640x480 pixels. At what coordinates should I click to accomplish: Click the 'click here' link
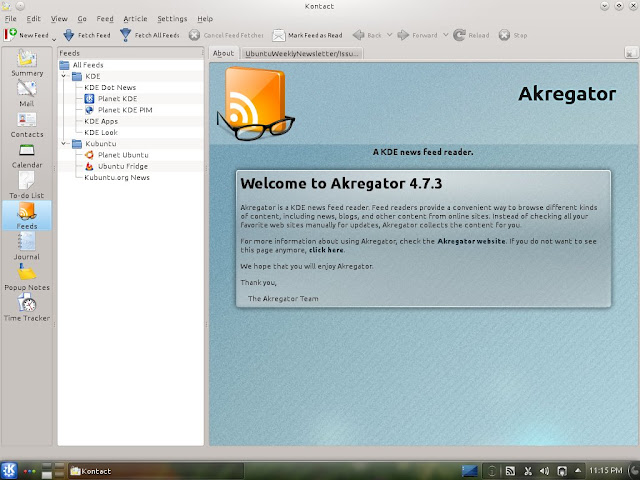(x=326, y=250)
